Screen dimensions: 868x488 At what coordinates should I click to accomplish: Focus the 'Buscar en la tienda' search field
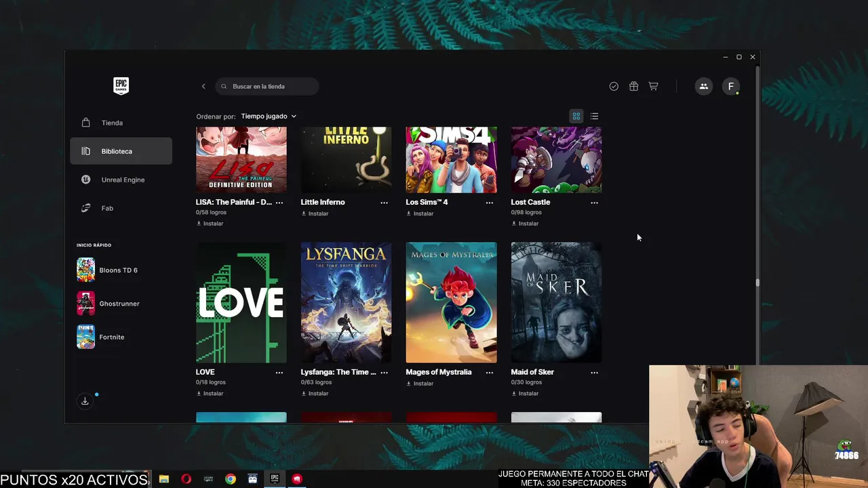(267, 86)
